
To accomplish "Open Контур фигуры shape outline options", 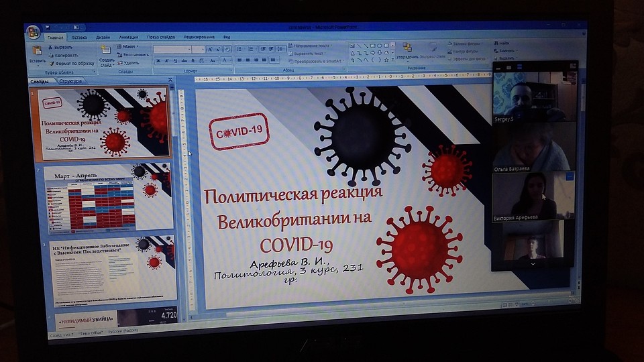I will [x=464, y=52].
